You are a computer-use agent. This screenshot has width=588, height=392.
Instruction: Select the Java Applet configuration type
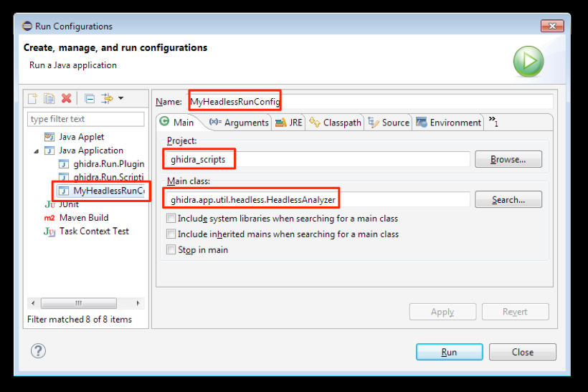coord(81,137)
